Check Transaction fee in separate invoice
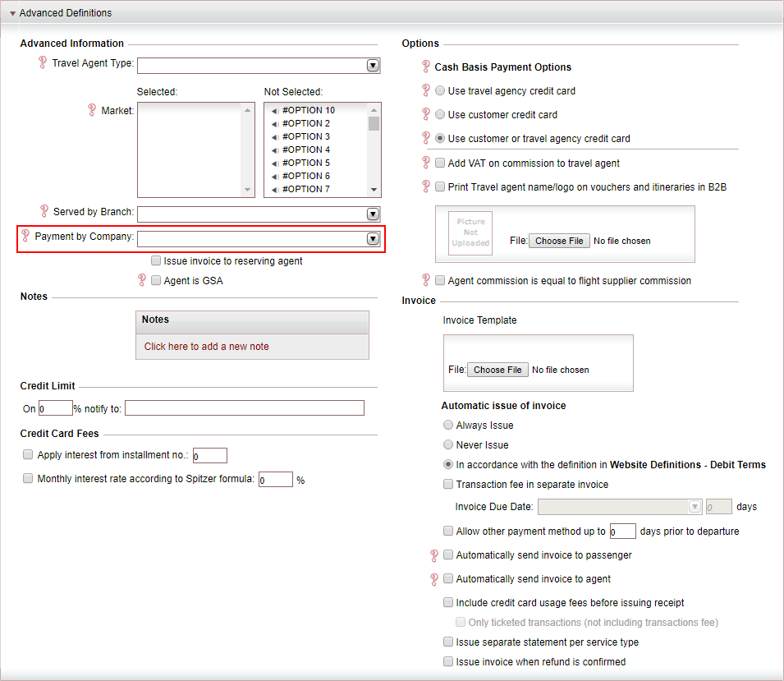 448,484
